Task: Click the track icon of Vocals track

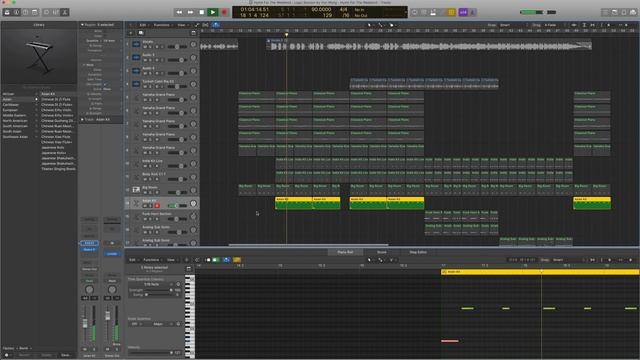Action: tap(136, 44)
